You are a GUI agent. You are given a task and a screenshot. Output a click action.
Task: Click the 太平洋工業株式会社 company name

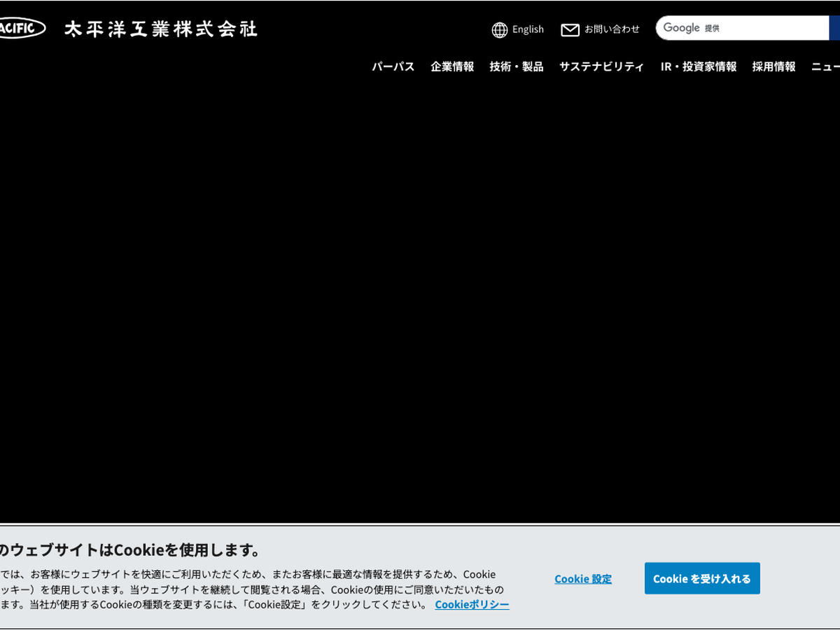coord(161,29)
